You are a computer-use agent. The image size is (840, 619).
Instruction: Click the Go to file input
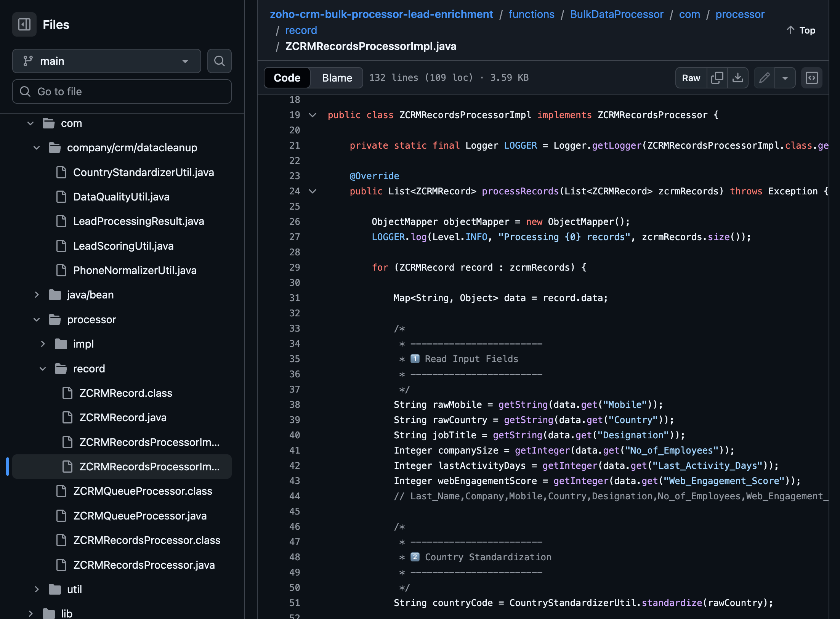(122, 91)
